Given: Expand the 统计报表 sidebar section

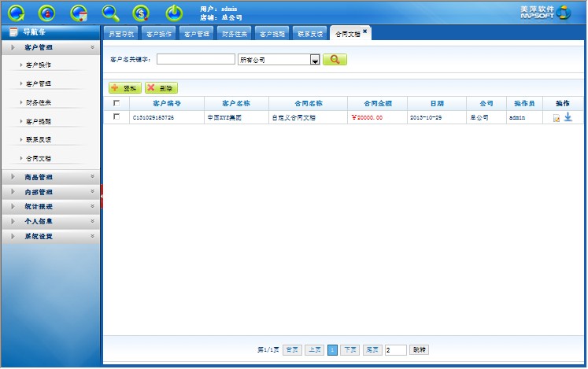Looking at the screenshot, I should click(x=50, y=206).
